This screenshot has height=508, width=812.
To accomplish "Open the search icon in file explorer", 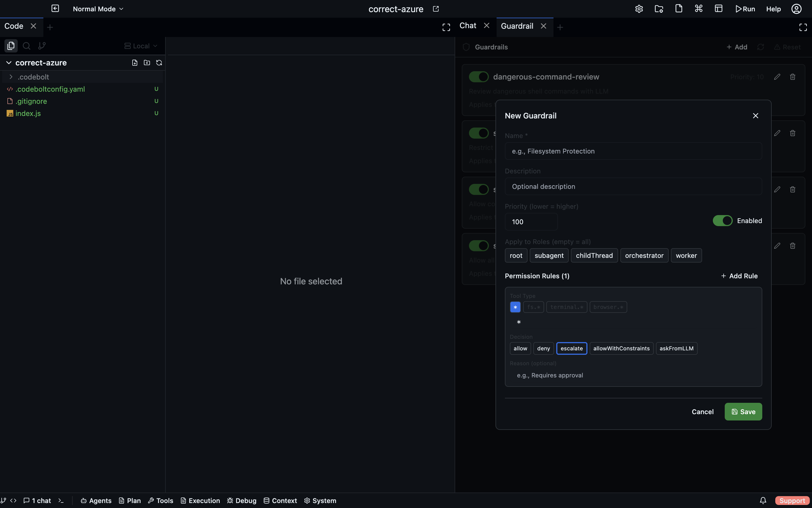I will point(27,46).
